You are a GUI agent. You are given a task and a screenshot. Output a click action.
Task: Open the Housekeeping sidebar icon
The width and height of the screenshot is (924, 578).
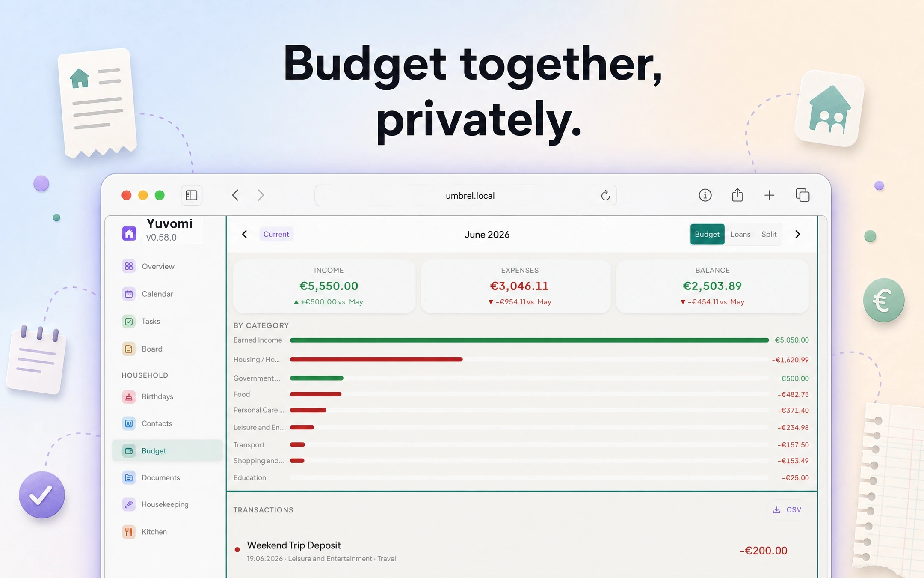(129, 504)
